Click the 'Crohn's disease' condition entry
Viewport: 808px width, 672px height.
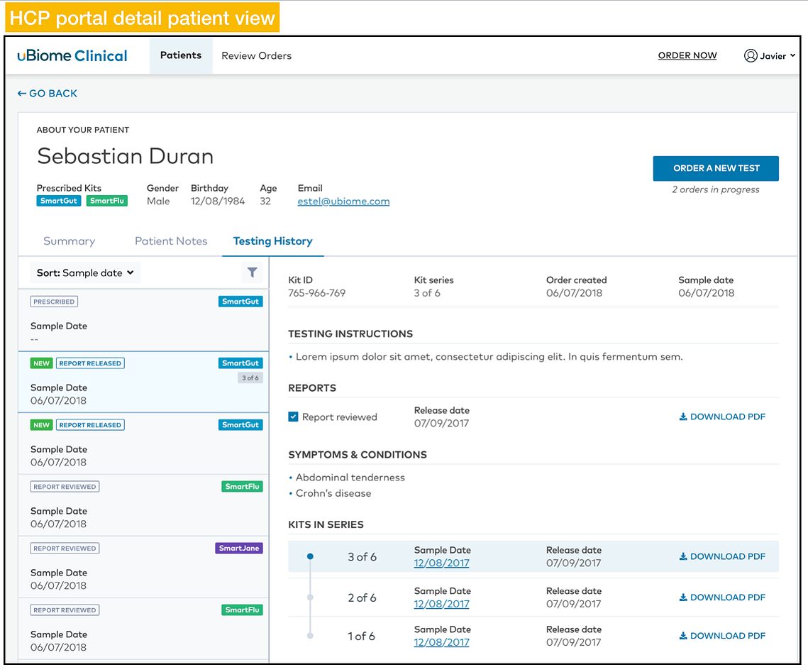pyautogui.click(x=333, y=493)
